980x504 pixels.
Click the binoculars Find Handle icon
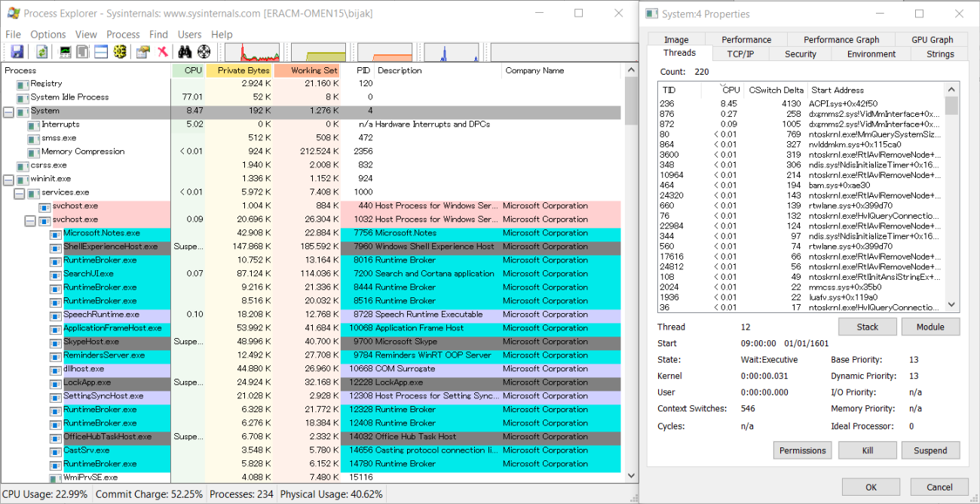tap(185, 52)
